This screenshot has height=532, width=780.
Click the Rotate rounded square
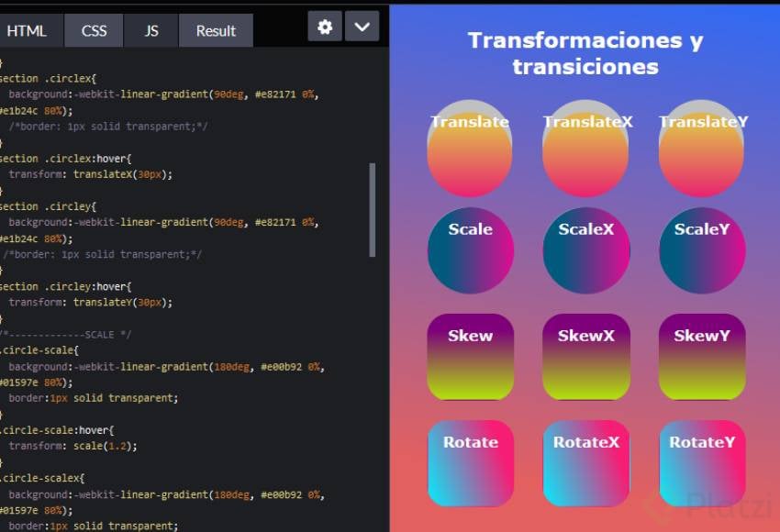pyautogui.click(x=471, y=463)
